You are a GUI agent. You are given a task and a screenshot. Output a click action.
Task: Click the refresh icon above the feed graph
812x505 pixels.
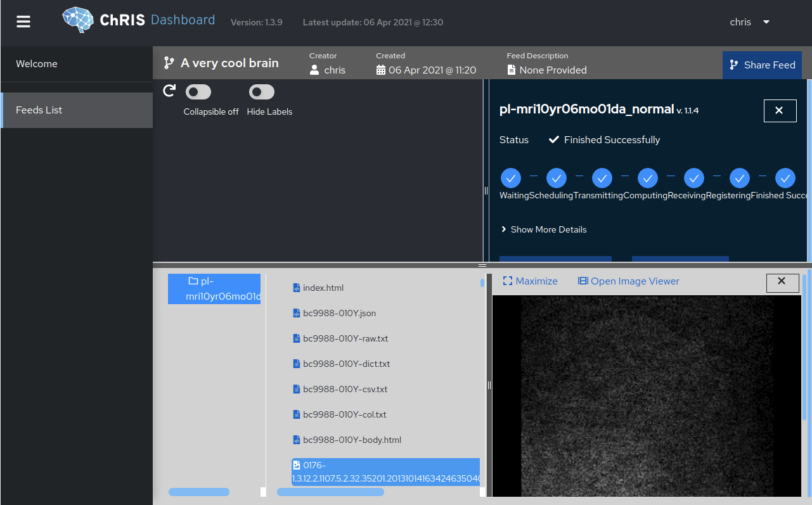[169, 91]
